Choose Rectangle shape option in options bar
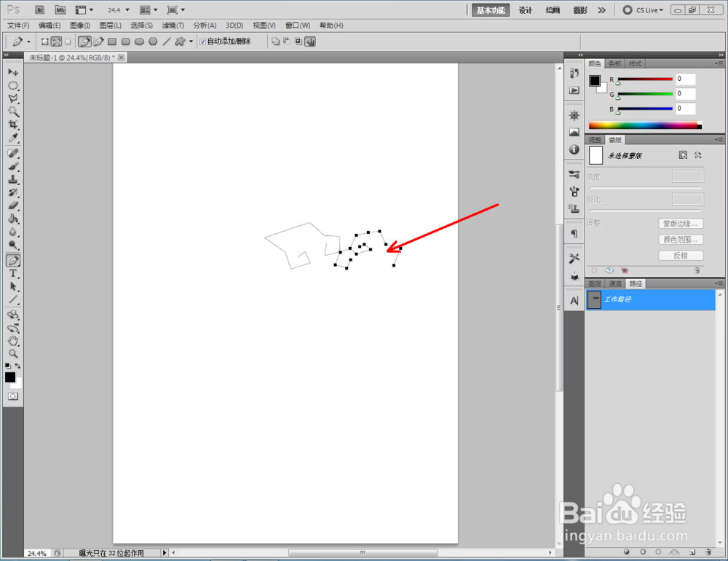 click(x=112, y=42)
